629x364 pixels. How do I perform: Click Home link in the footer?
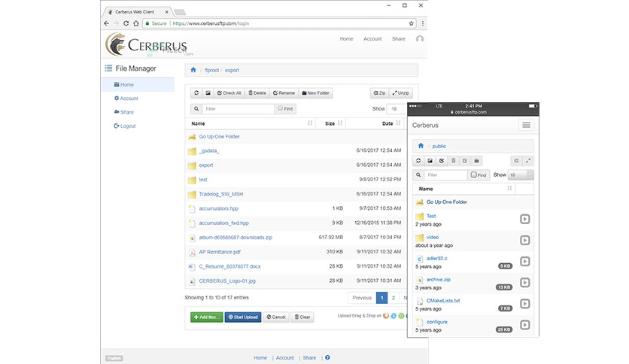click(260, 357)
